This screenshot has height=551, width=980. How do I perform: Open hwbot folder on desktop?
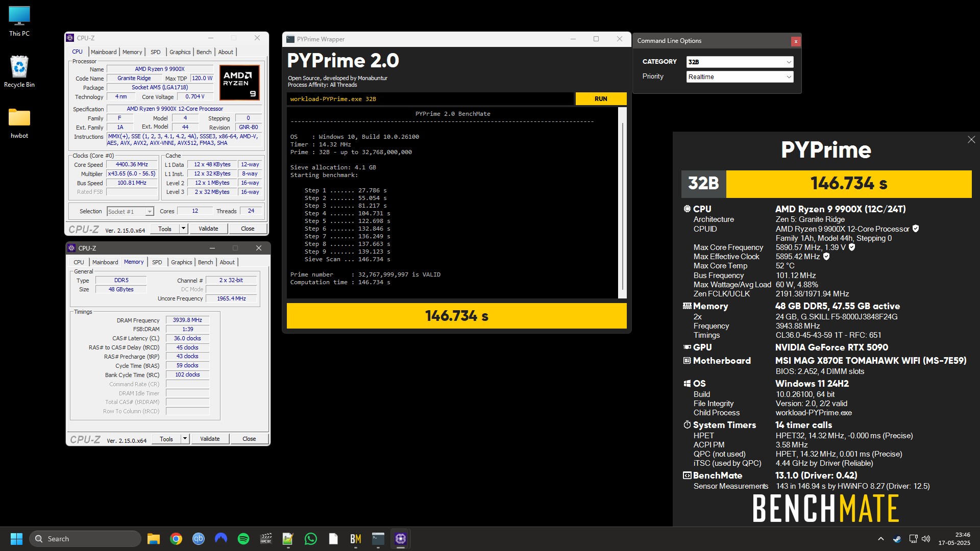tap(19, 123)
